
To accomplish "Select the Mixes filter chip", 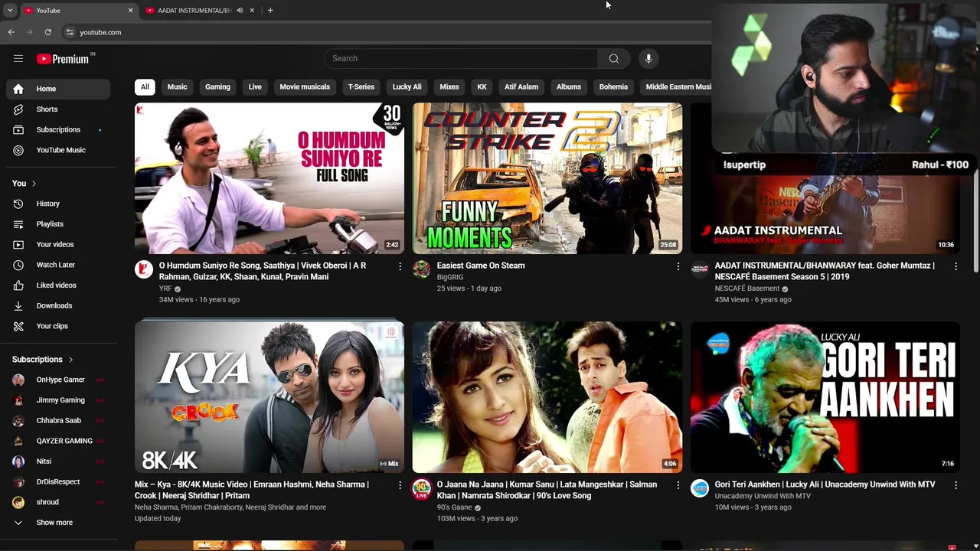I will [449, 86].
